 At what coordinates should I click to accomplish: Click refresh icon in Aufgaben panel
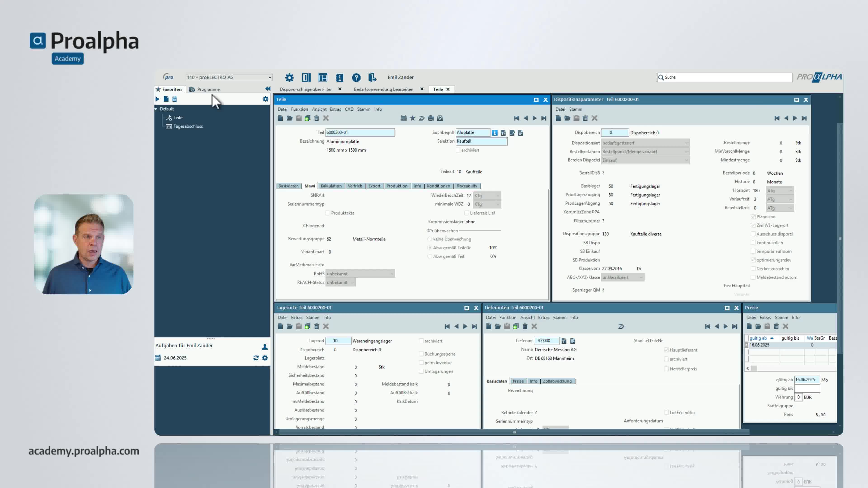coord(256,358)
